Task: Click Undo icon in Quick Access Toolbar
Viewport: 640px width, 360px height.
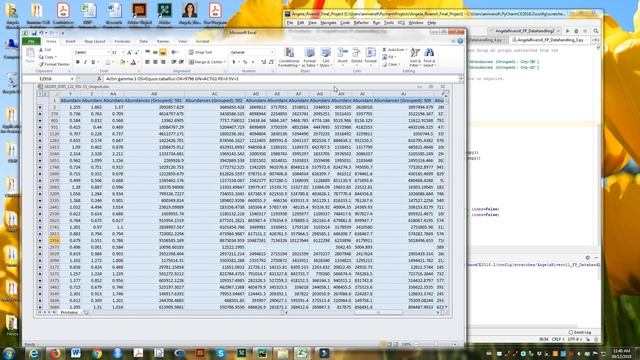Action: pos(41,33)
